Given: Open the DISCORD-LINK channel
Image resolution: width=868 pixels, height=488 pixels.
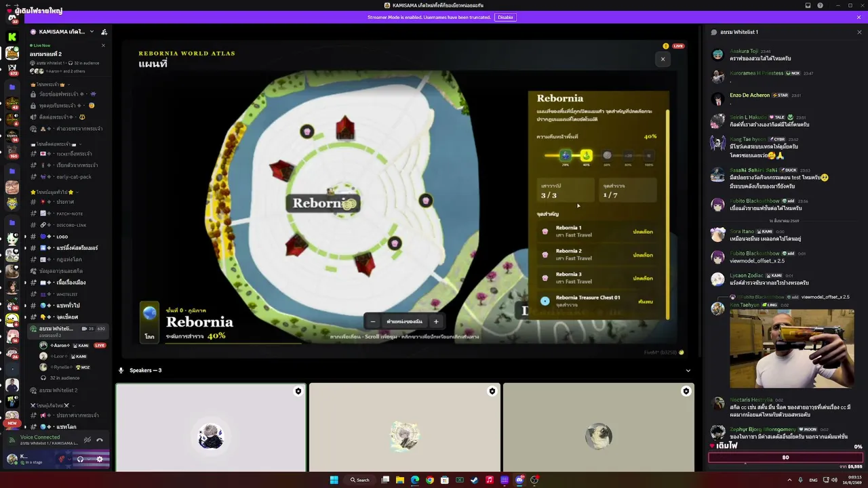Looking at the screenshot, I should pos(69,225).
